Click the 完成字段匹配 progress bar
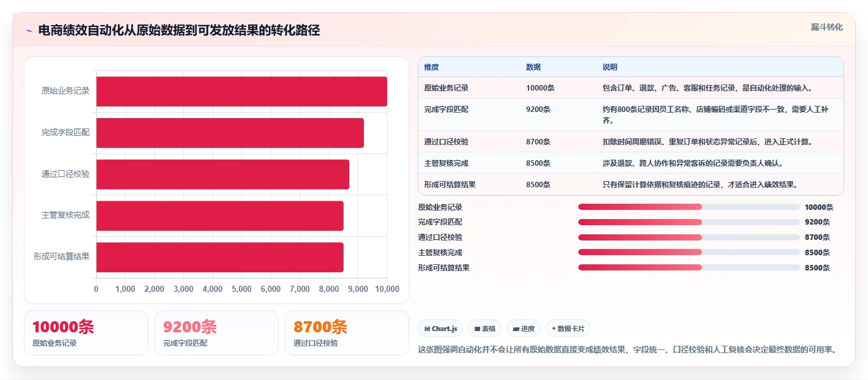The width and height of the screenshot is (868, 380). 689,222
